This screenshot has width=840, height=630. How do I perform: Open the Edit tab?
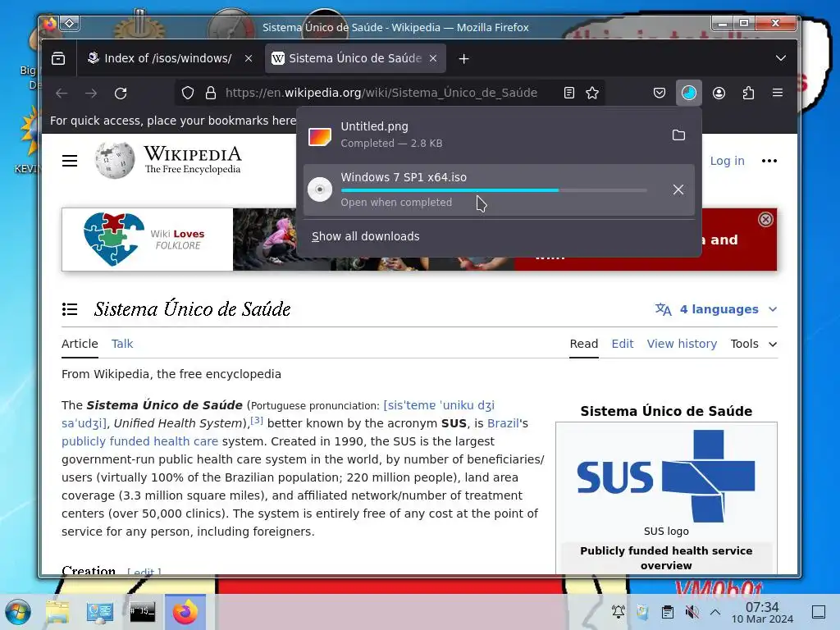(623, 344)
